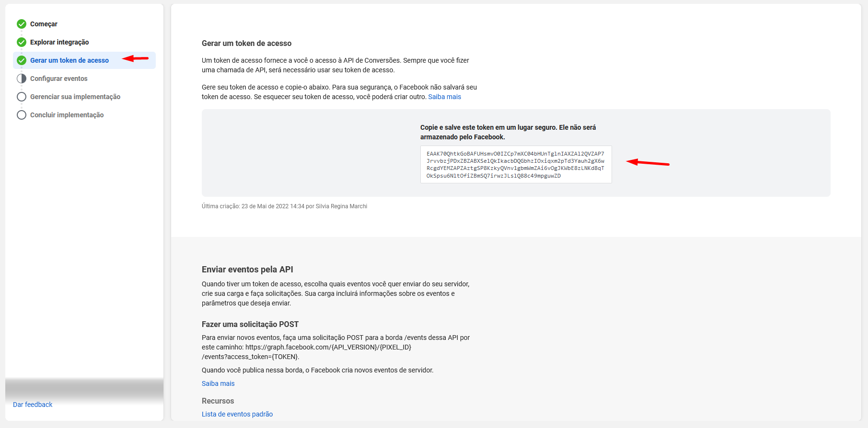
Task: Click Saiba mais link under POST section
Action: coord(218,383)
